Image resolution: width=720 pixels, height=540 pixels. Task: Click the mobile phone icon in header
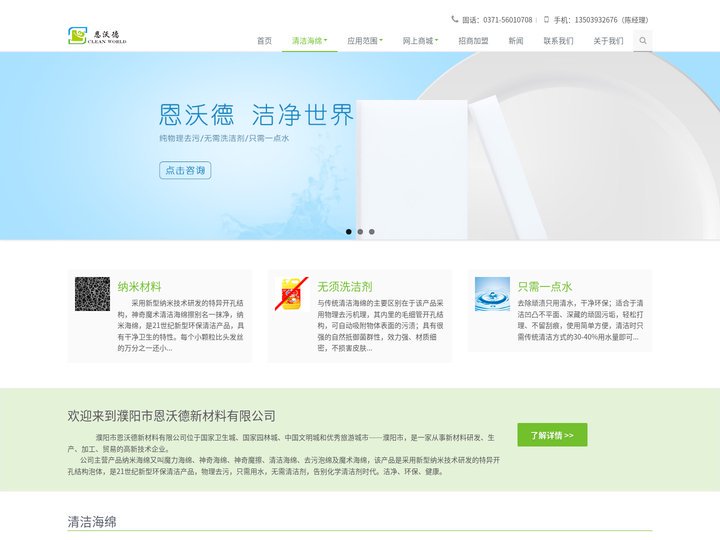pos(546,19)
